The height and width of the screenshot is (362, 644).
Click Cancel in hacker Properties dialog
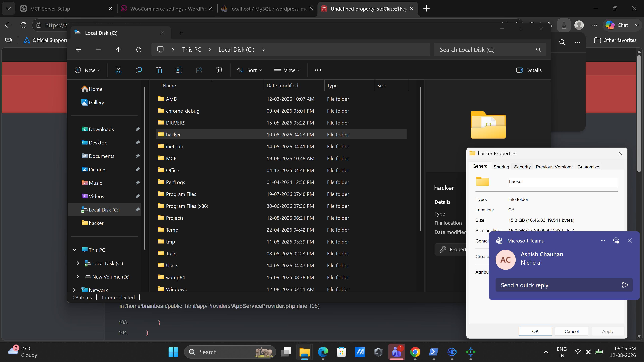pyautogui.click(x=572, y=331)
